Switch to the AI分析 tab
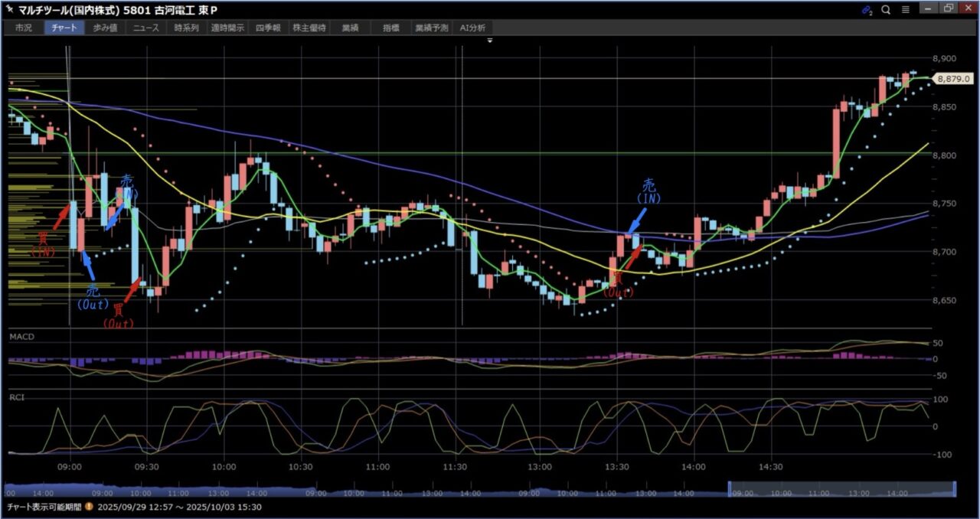Screen dimensions: 980x519 tap(472, 28)
